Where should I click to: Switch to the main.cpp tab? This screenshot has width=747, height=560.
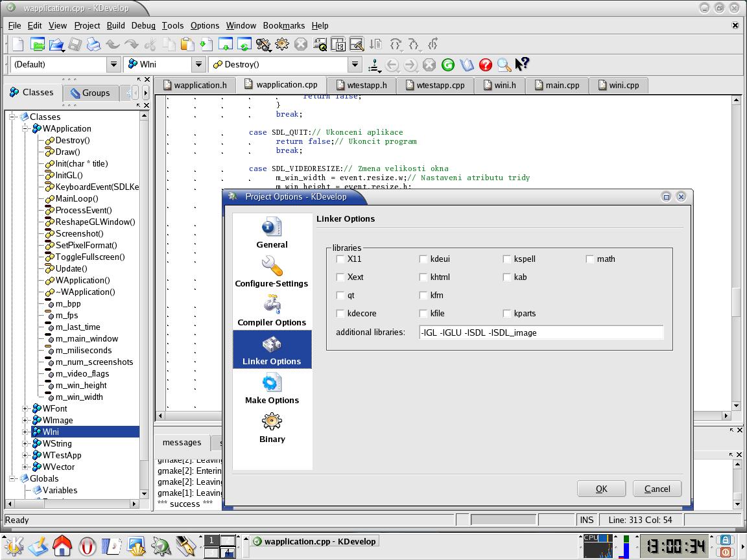(x=557, y=86)
